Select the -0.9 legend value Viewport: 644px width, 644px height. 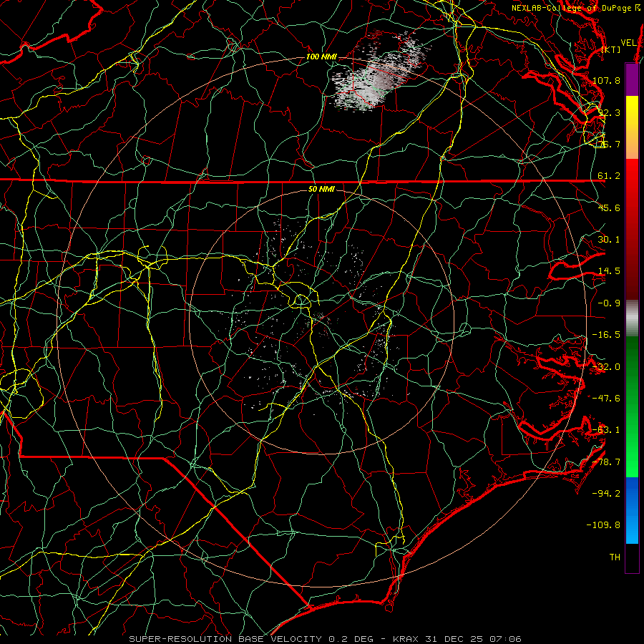(x=609, y=303)
